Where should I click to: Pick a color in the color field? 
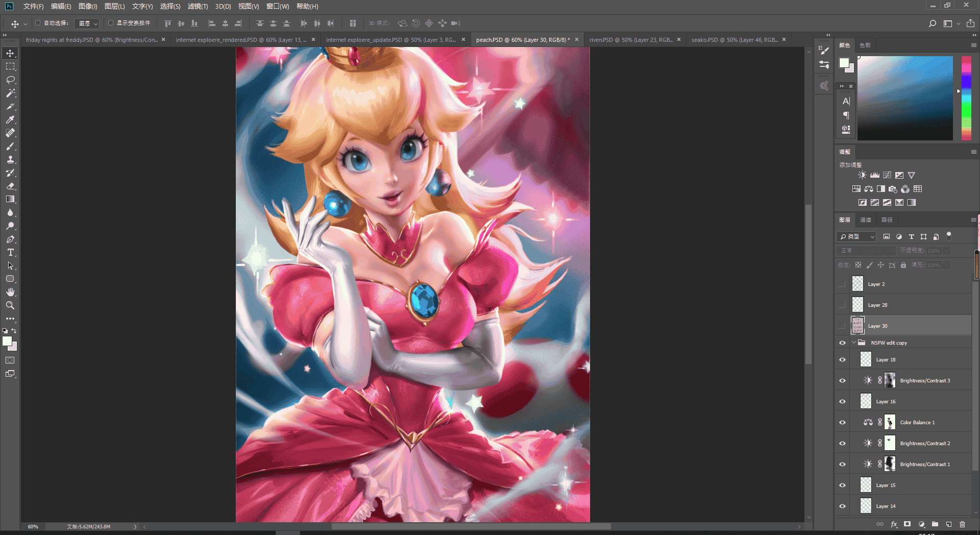(905, 98)
